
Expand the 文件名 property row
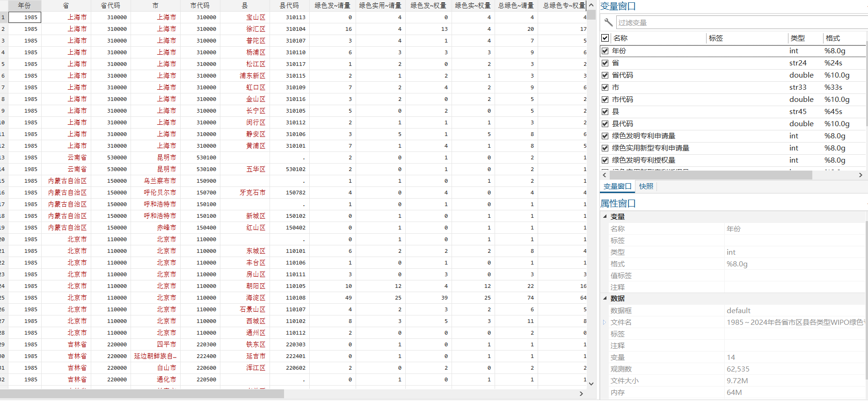tap(605, 322)
